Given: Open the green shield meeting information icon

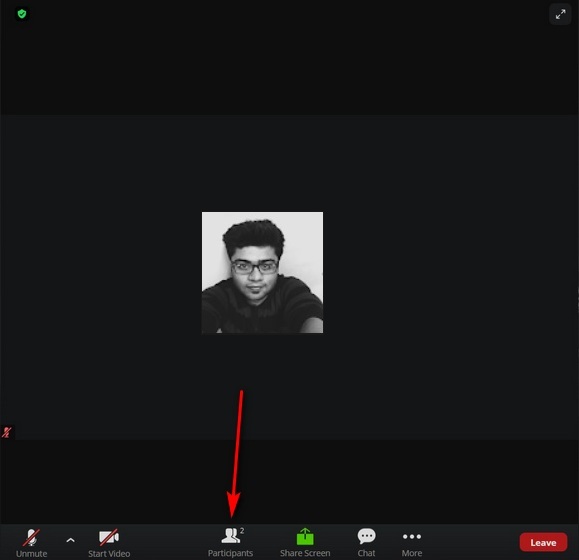Looking at the screenshot, I should tap(22, 14).
